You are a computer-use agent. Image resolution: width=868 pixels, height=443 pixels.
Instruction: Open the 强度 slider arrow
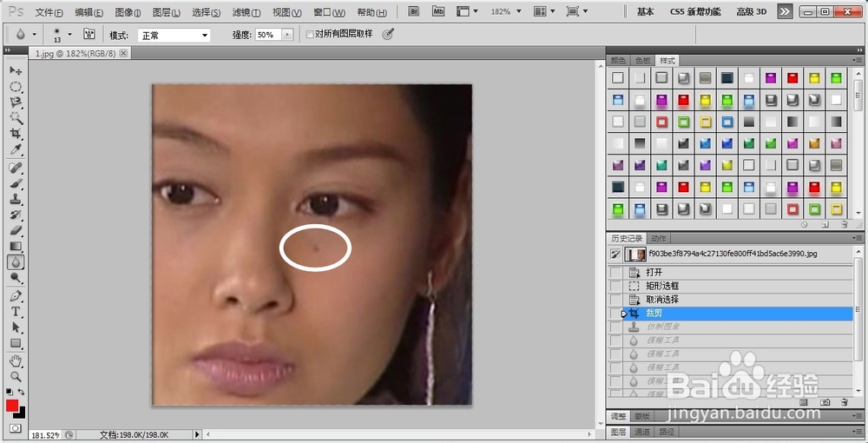click(x=286, y=35)
